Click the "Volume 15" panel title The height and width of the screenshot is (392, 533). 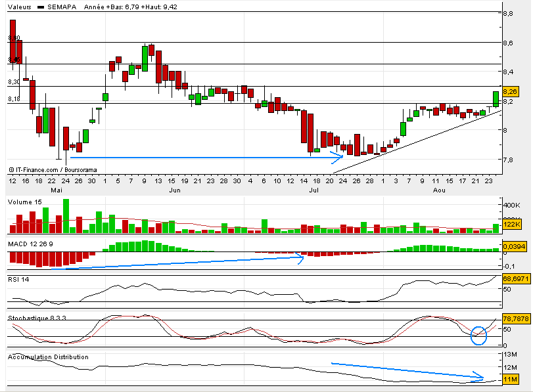click(x=24, y=202)
